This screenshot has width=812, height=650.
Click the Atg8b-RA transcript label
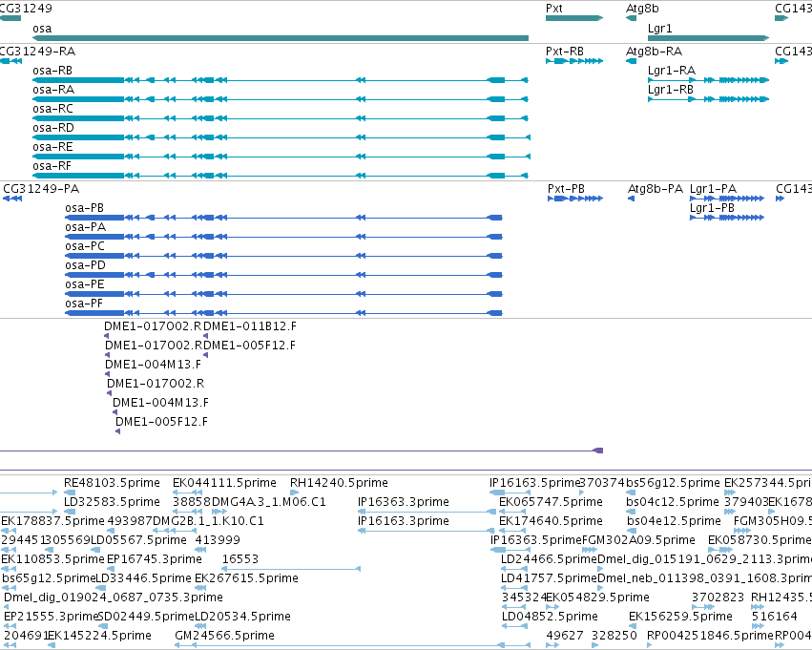click(x=654, y=52)
